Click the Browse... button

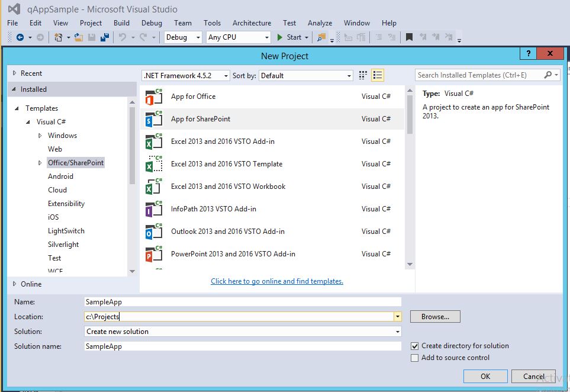tap(435, 317)
